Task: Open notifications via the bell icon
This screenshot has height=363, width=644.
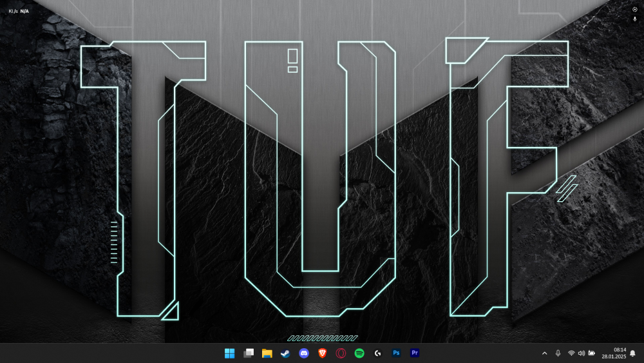Action: pyautogui.click(x=633, y=353)
